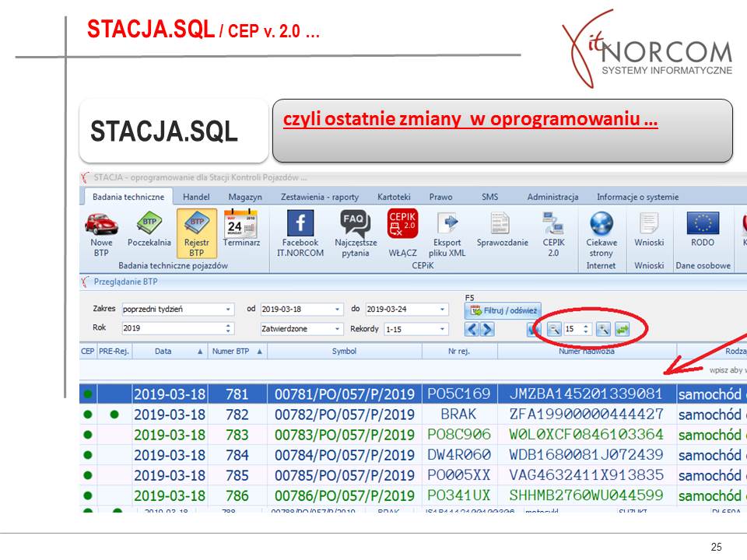Image resolution: width=747 pixels, height=560 pixels.
Task: Click symbol cell 00786/PO/057/P/2019
Action: [345, 495]
